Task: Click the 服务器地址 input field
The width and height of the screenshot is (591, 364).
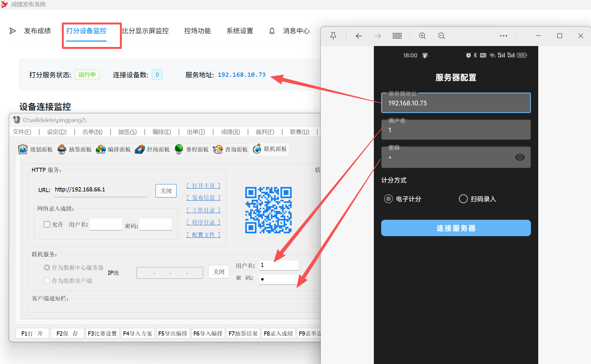Action: point(456,103)
